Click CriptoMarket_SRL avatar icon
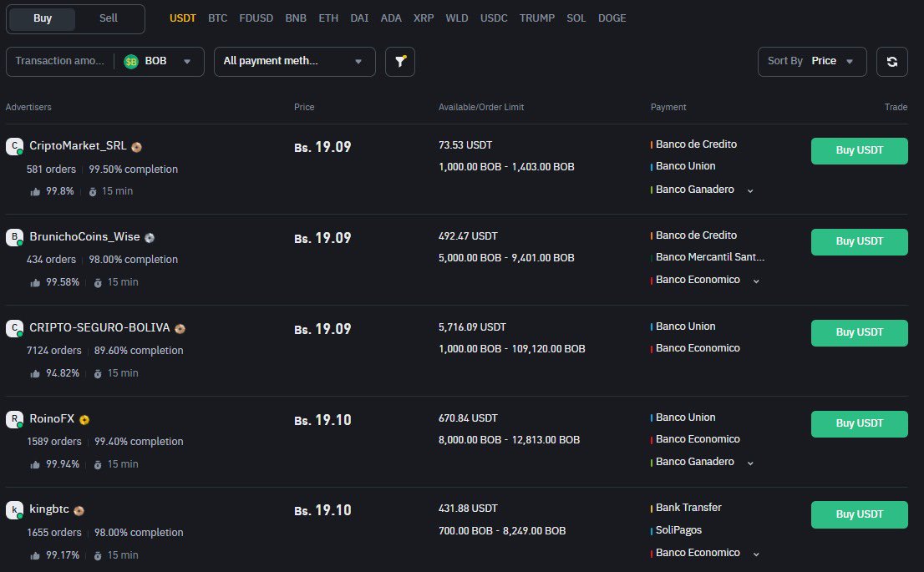This screenshot has width=924, height=572. pos(15,146)
